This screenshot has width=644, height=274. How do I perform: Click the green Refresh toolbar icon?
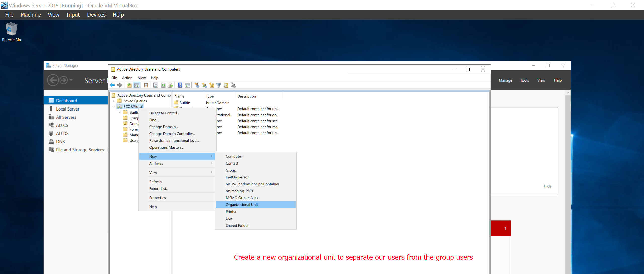163,85
